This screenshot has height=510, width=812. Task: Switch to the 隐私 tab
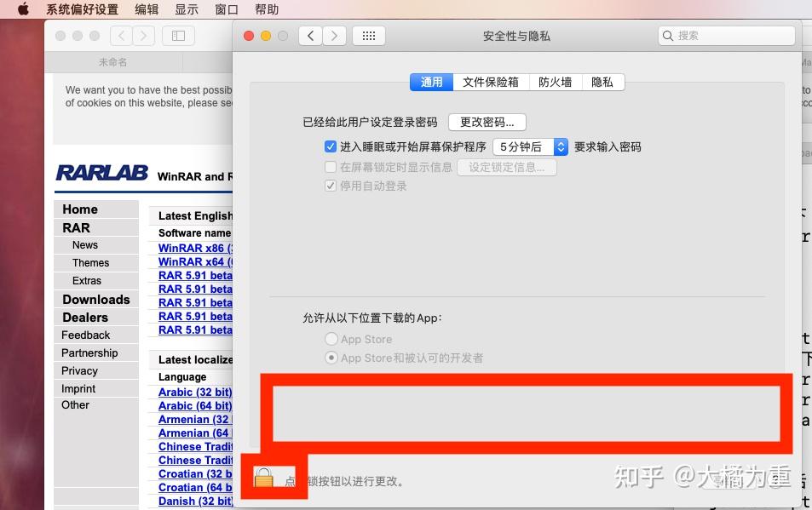pyautogui.click(x=602, y=82)
